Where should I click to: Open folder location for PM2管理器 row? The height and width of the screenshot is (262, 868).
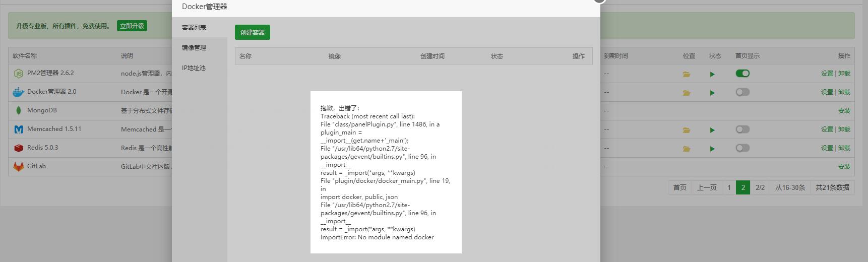coord(687,74)
